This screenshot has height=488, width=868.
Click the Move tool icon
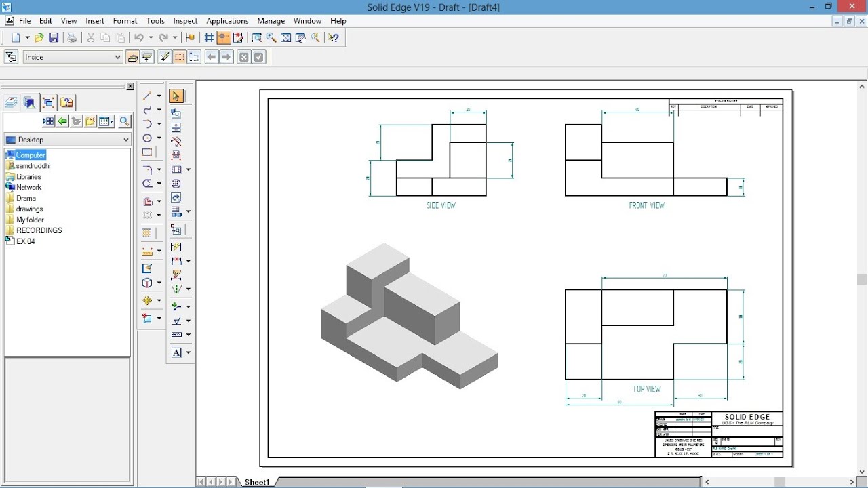coord(147,300)
